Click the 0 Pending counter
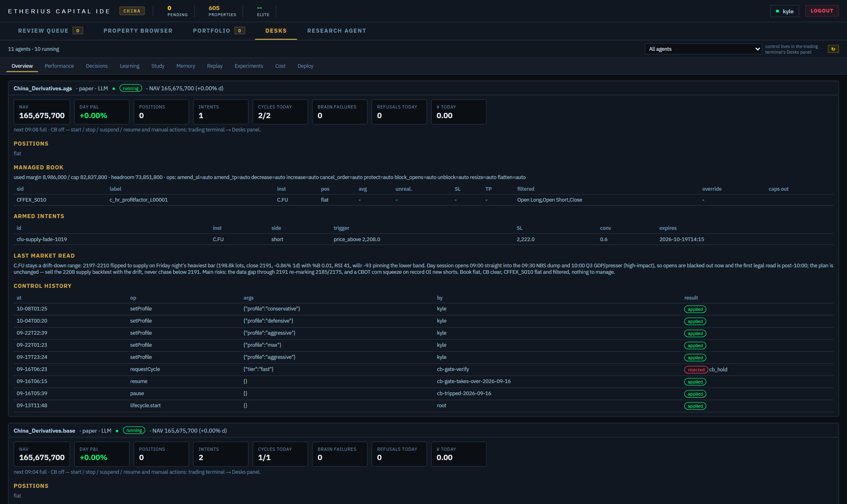 coord(177,11)
